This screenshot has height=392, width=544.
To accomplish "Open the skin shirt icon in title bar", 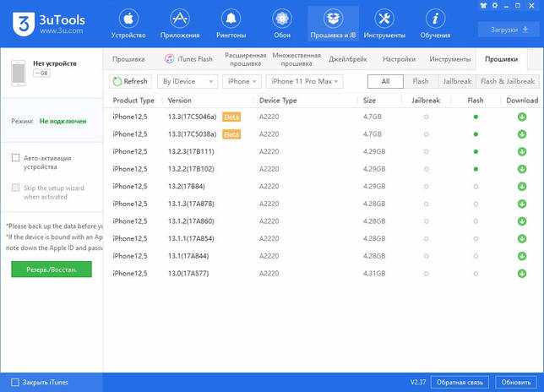I will click(x=483, y=6).
